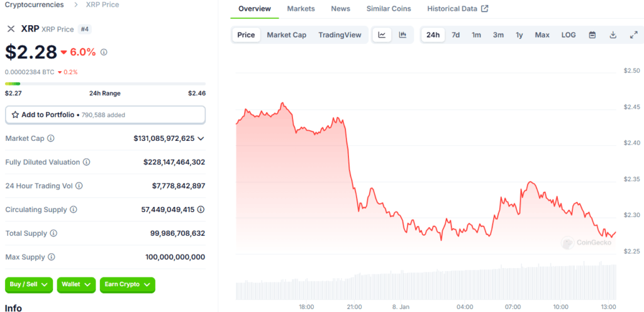This screenshot has width=644, height=312.
Task: Select the Market Cap chart toggle
Action: coord(286,35)
